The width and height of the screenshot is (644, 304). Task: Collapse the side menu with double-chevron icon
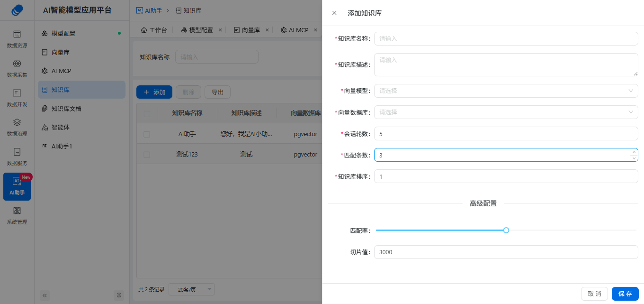(x=45, y=295)
